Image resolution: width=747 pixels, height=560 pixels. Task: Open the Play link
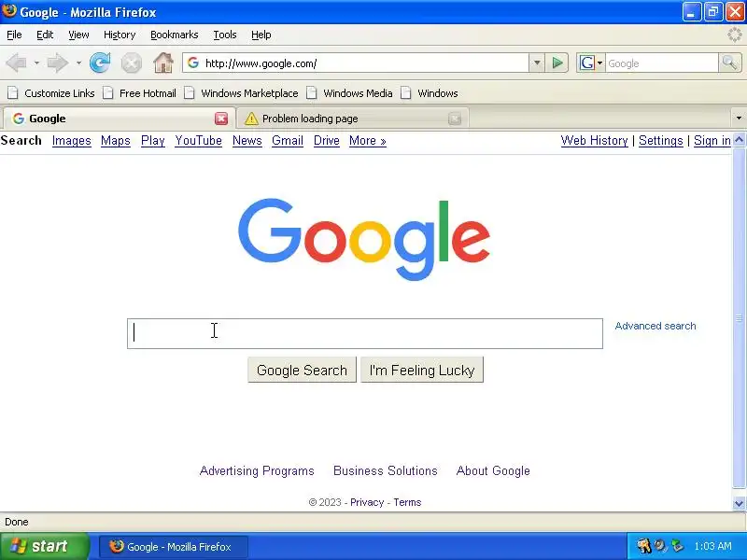153,141
